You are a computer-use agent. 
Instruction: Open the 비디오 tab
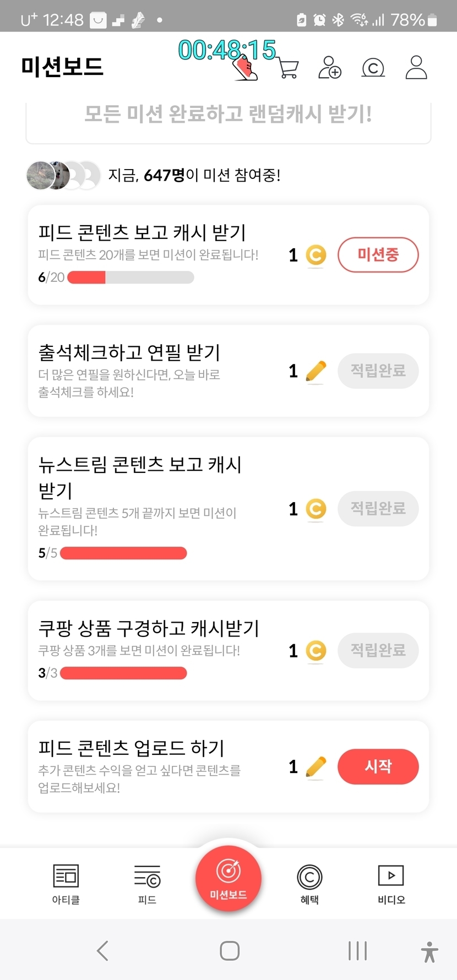pyautogui.click(x=391, y=884)
